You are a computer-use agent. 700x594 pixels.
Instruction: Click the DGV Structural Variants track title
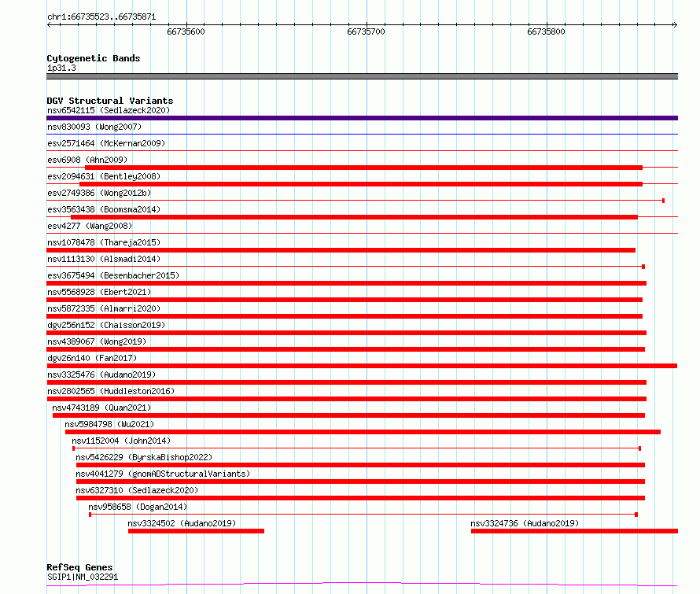point(110,101)
